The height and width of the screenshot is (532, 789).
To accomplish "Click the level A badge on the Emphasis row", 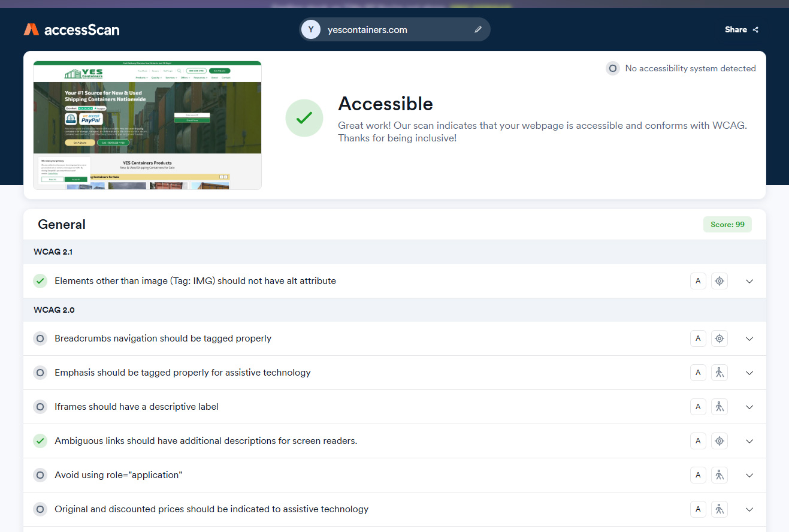I will click(698, 373).
